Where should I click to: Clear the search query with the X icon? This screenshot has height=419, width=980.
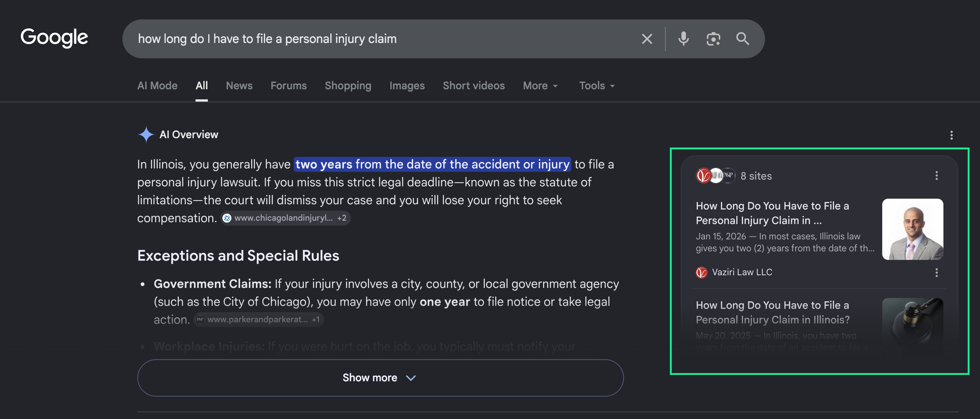point(647,39)
